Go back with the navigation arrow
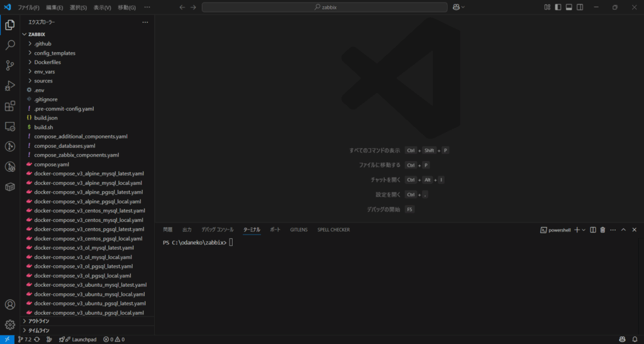The width and height of the screenshot is (644, 344). (182, 7)
